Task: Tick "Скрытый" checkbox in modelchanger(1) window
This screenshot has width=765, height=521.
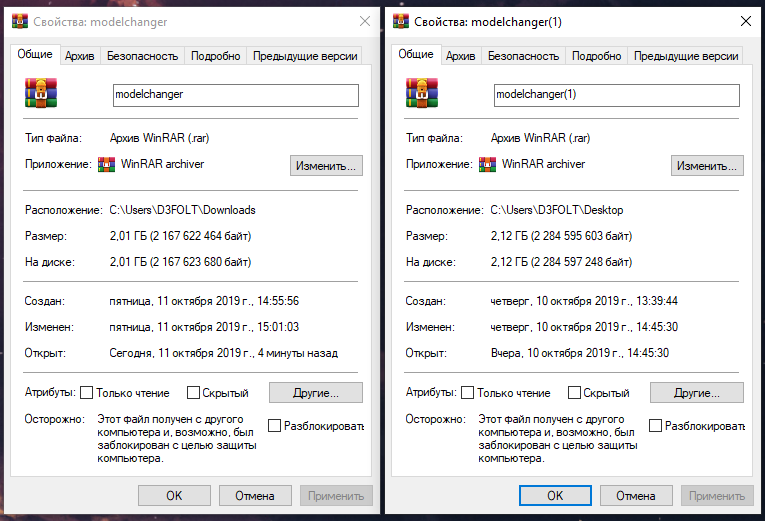Action: coord(574,393)
